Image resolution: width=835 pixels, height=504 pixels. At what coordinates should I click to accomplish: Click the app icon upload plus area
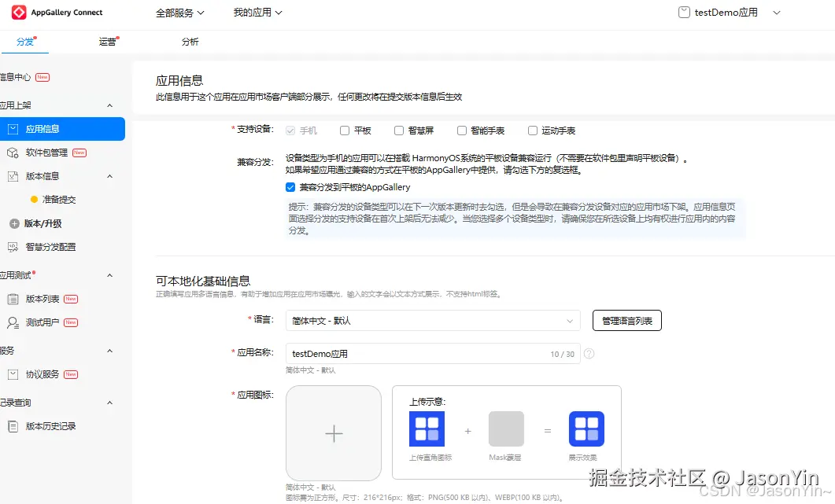333,432
